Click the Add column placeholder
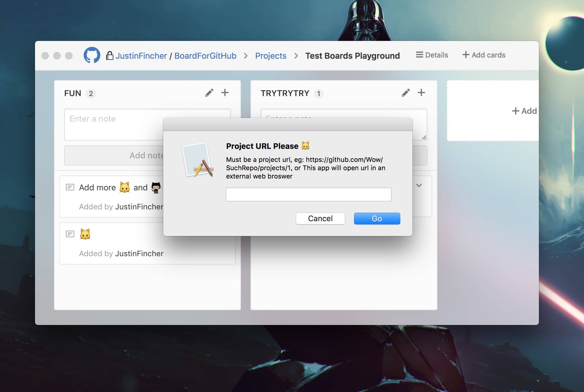 pos(524,111)
